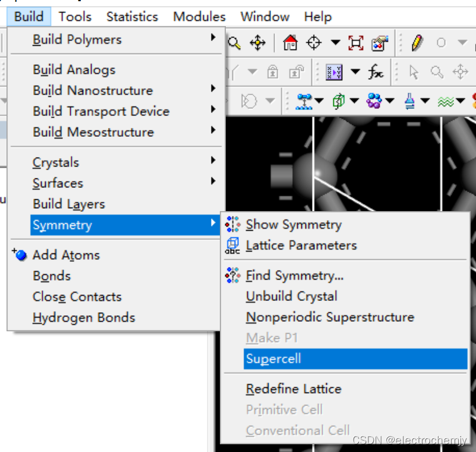This screenshot has width=476, height=452.
Task: Click the purple molecule cluster module icon
Action: click(374, 101)
